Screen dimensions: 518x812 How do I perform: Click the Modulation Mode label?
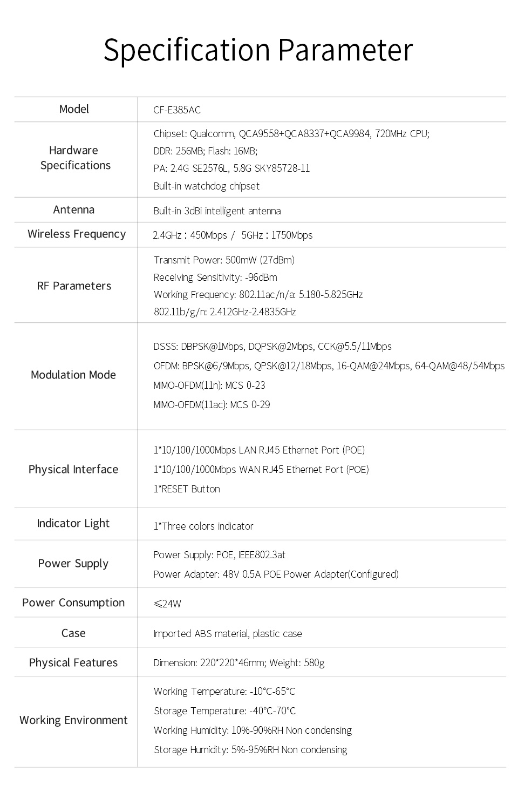pos(73,375)
